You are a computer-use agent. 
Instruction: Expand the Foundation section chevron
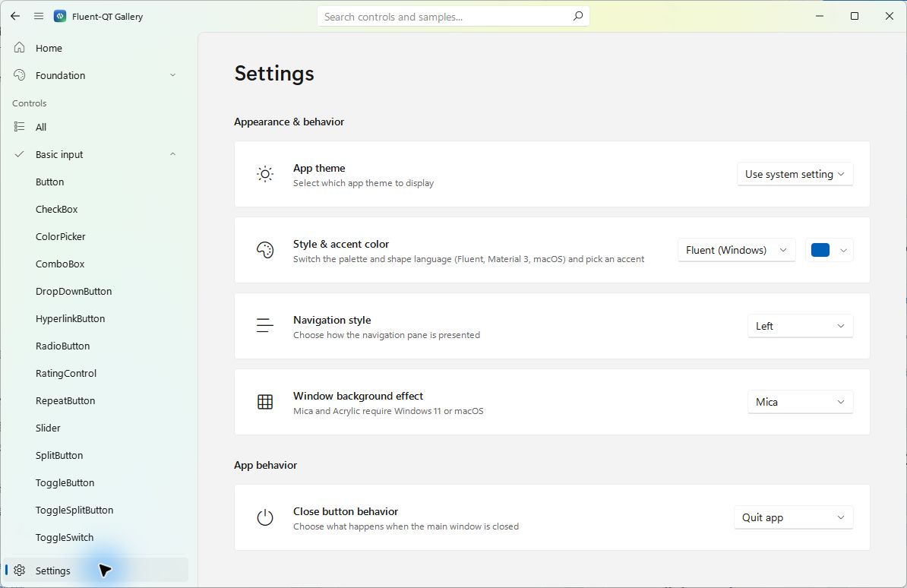tap(172, 75)
